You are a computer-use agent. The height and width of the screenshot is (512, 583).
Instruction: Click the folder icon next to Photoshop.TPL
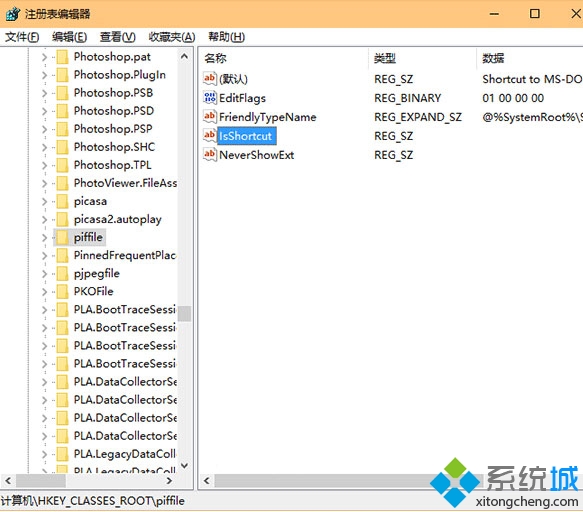pyautogui.click(x=62, y=165)
